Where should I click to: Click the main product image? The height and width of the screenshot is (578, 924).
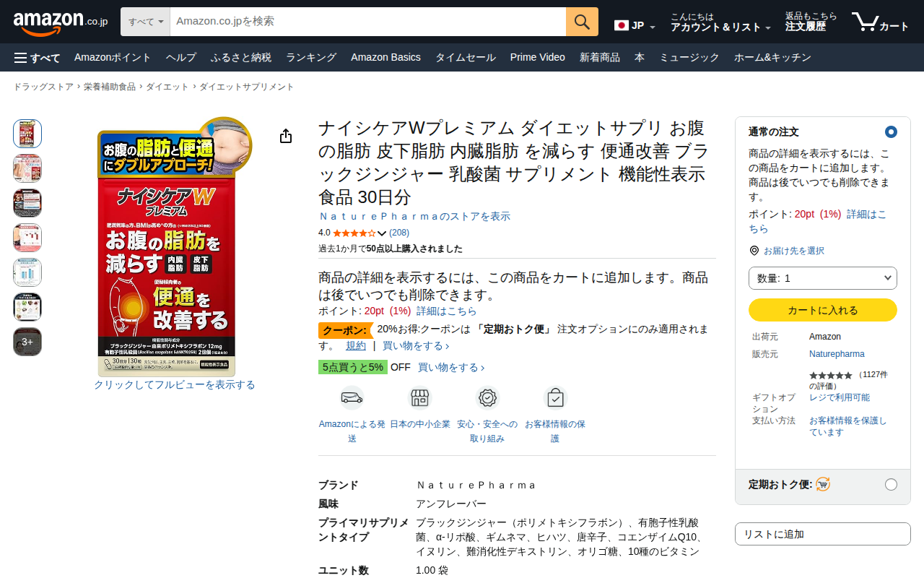(175, 246)
